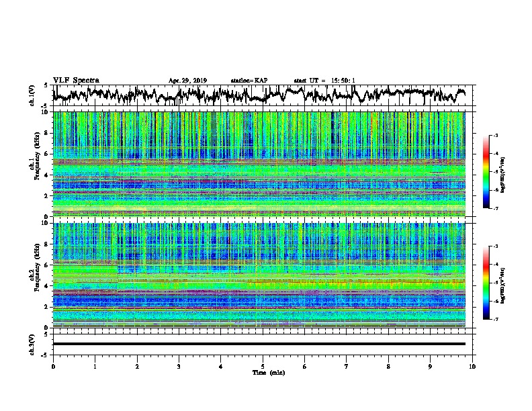Click time axis tick label "2"

137,367
